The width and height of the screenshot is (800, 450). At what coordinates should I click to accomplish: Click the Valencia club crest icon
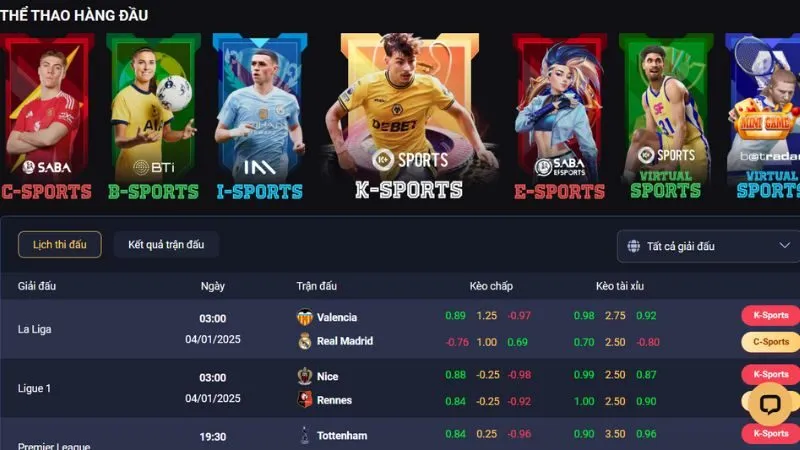point(305,317)
